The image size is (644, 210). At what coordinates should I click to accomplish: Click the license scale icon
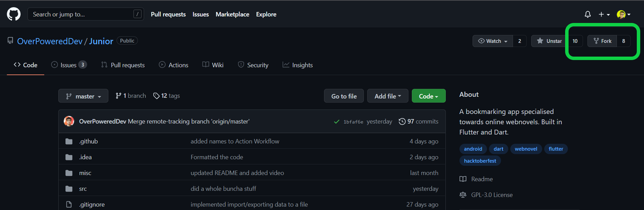point(463,195)
